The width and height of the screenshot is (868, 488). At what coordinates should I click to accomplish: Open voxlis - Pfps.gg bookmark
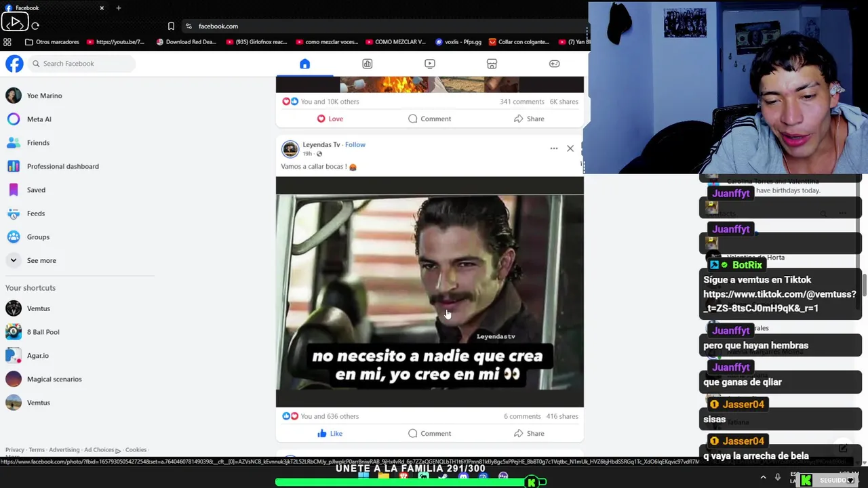point(458,42)
